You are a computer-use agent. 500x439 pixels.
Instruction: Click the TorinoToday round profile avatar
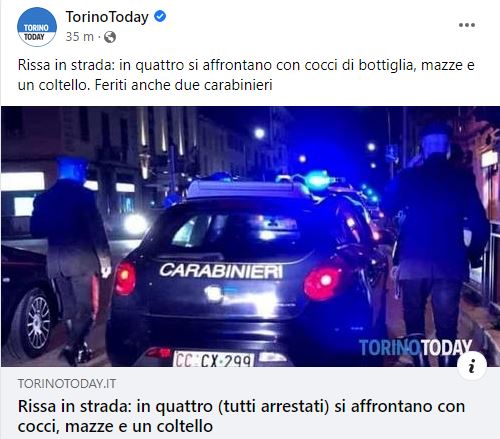point(37,27)
